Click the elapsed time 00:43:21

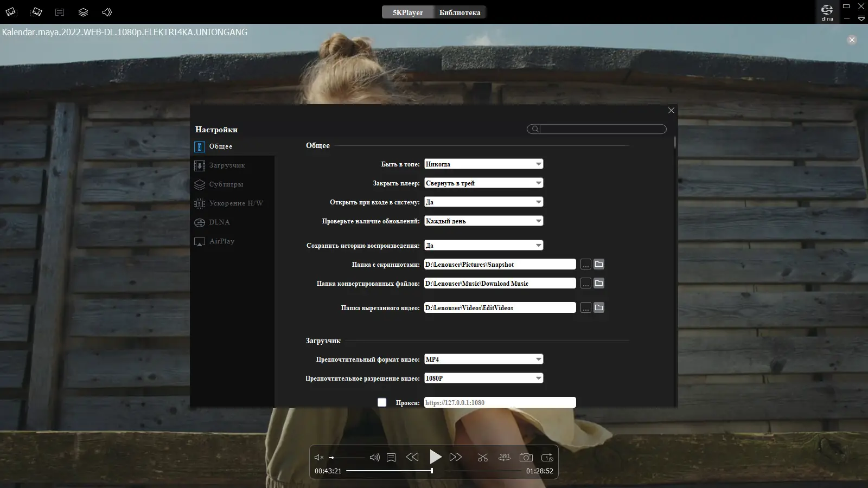point(328,471)
